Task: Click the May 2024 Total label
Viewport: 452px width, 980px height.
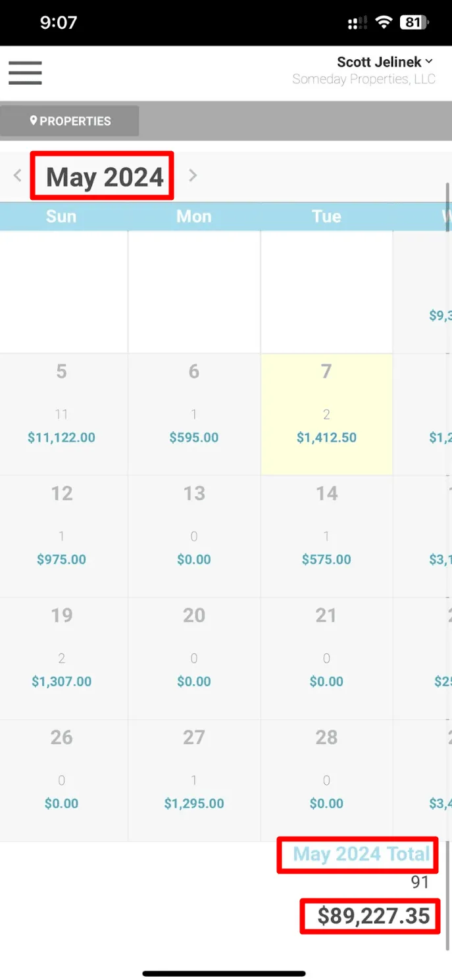Action: 361,854
